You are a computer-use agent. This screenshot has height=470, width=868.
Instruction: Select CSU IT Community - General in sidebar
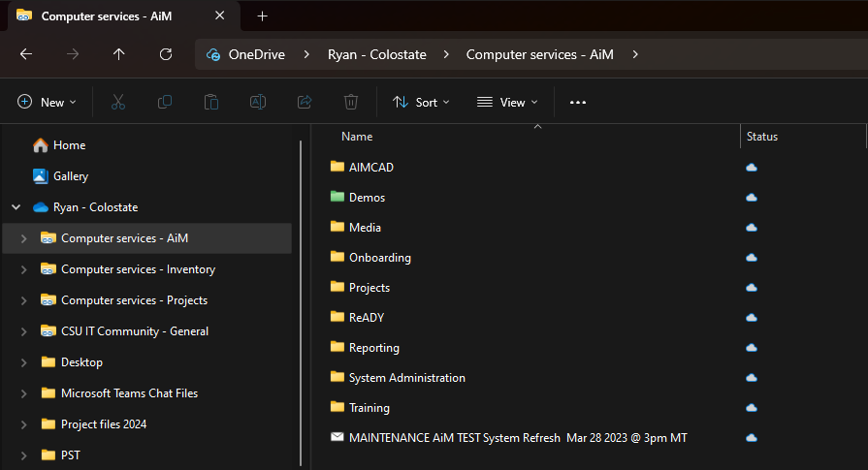[135, 331]
